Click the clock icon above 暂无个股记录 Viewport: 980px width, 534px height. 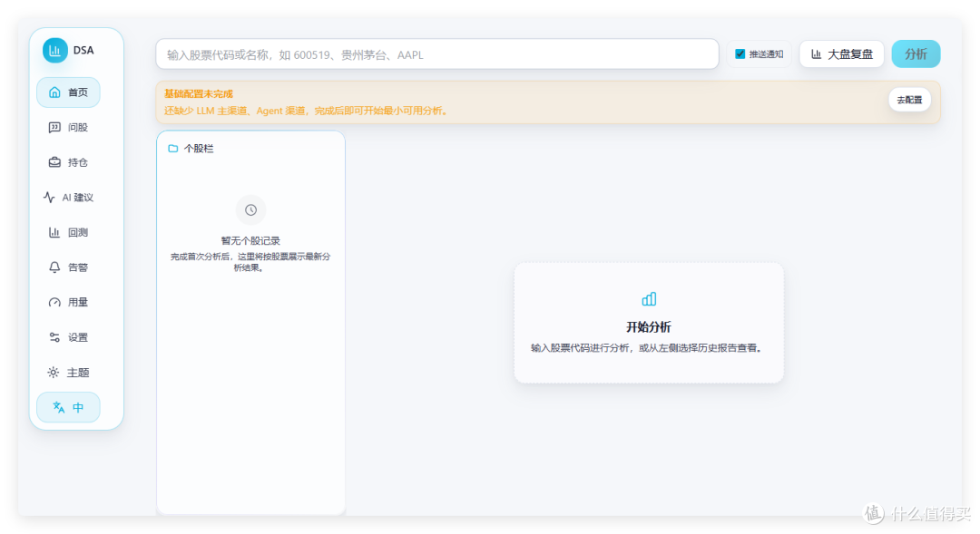pyautogui.click(x=250, y=209)
